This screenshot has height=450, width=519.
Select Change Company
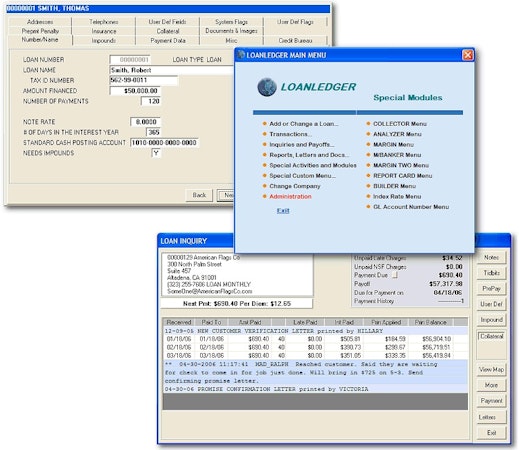[295, 186]
